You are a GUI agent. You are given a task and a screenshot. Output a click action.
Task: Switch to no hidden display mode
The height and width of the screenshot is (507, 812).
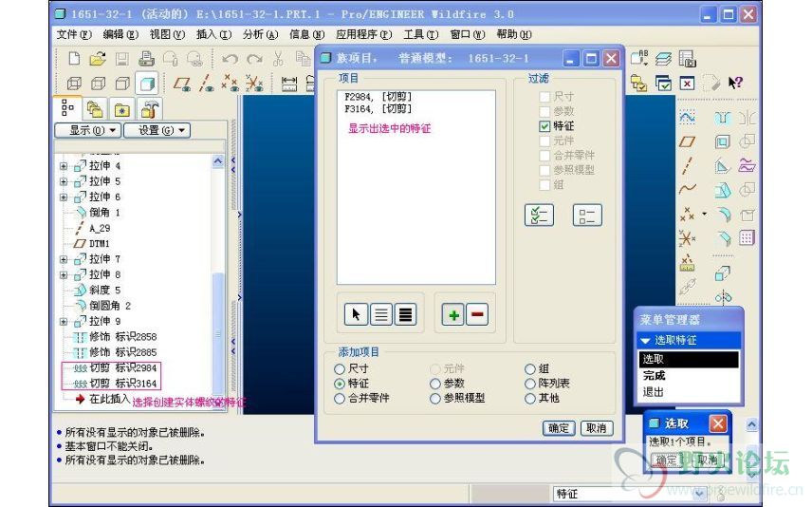pyautogui.click(x=122, y=83)
